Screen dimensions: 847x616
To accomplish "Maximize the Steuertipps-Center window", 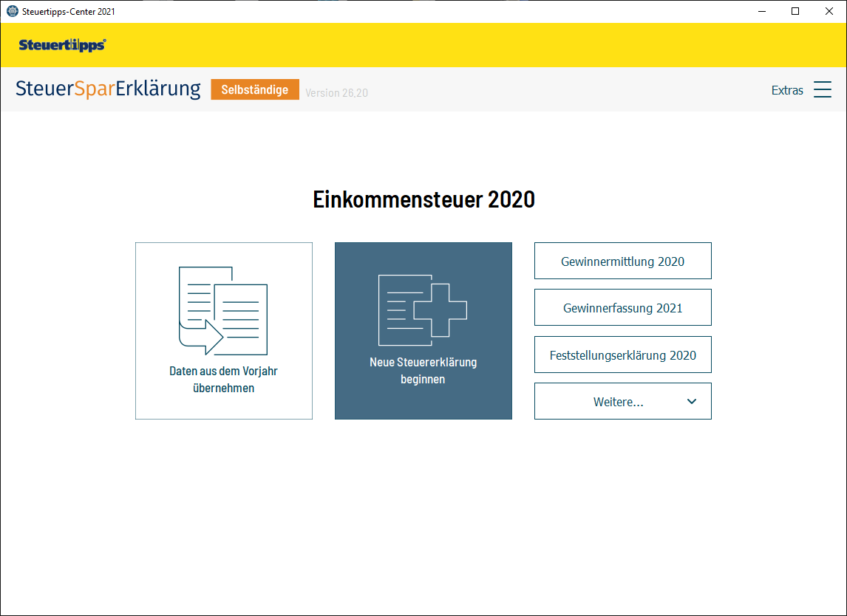I will 795,11.
